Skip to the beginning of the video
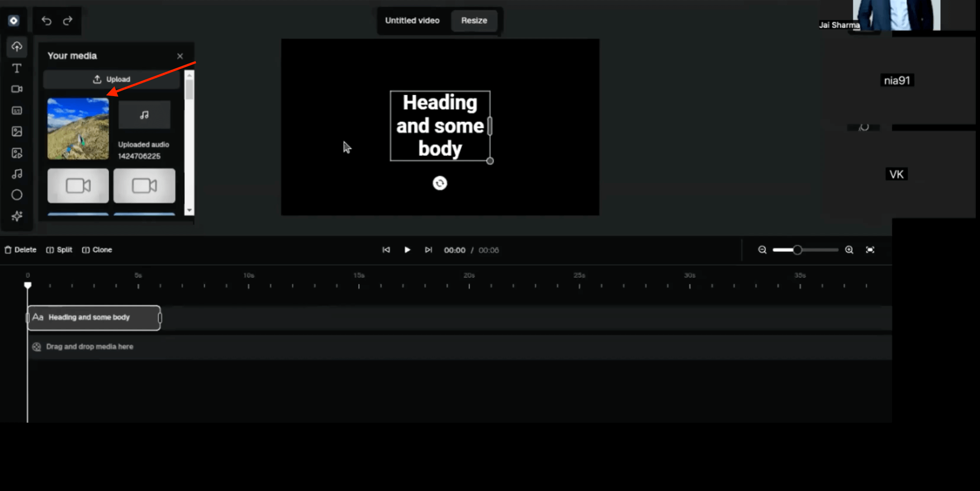 pos(386,250)
